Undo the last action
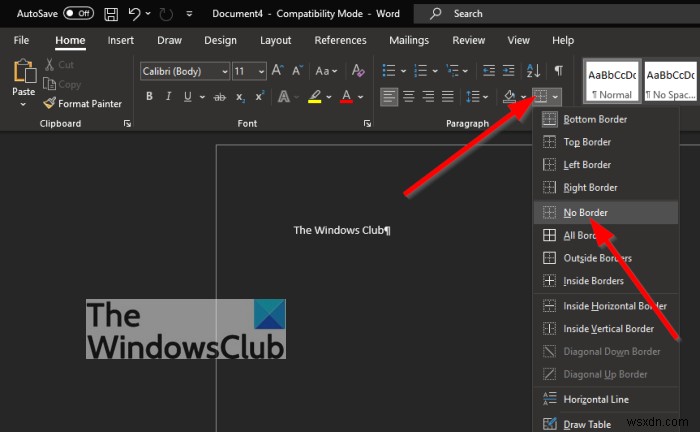 coord(134,14)
